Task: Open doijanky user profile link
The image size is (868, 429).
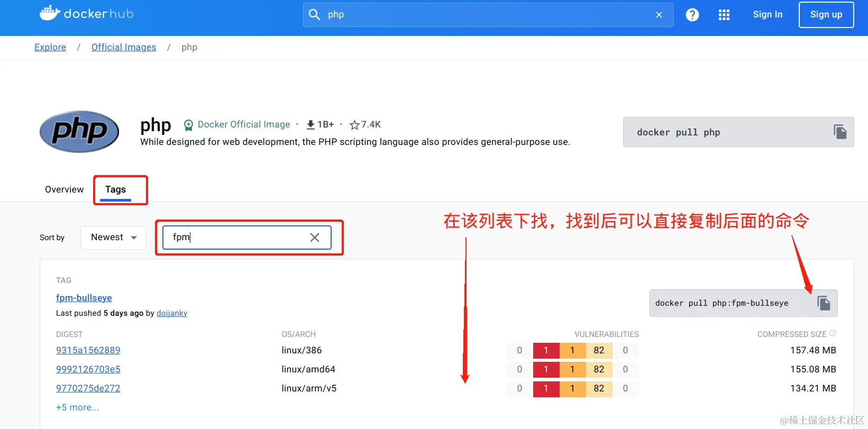Action: pyautogui.click(x=172, y=313)
